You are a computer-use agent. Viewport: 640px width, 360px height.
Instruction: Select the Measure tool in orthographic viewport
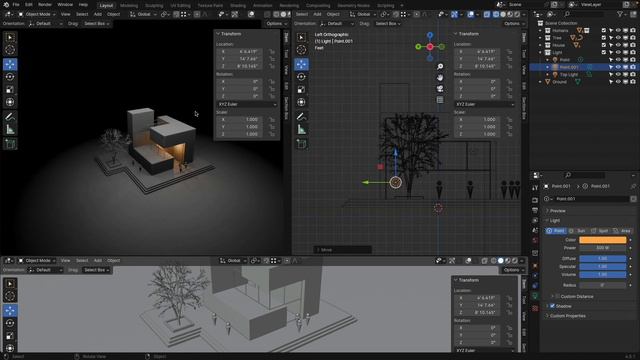pyautogui.click(x=301, y=130)
